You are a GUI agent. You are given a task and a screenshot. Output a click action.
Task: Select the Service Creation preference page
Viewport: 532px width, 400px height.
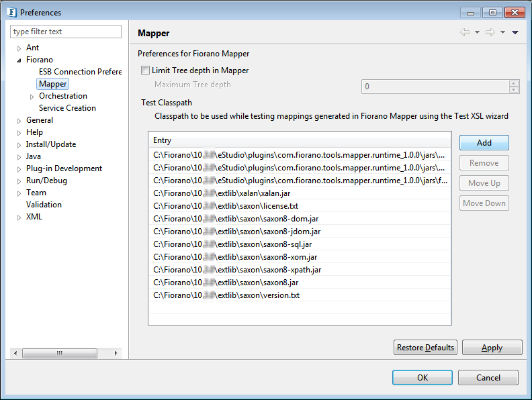coord(67,108)
